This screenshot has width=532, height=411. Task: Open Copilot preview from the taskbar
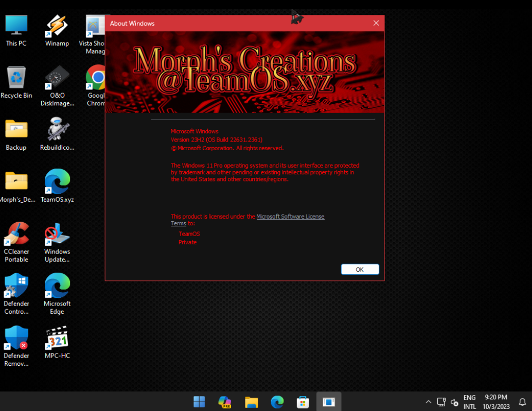click(x=225, y=402)
